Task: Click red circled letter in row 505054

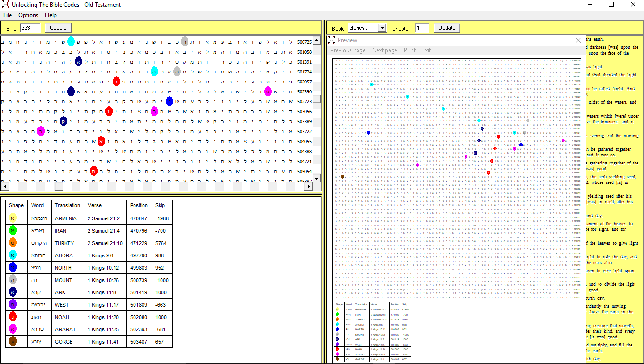Action: pos(94,171)
